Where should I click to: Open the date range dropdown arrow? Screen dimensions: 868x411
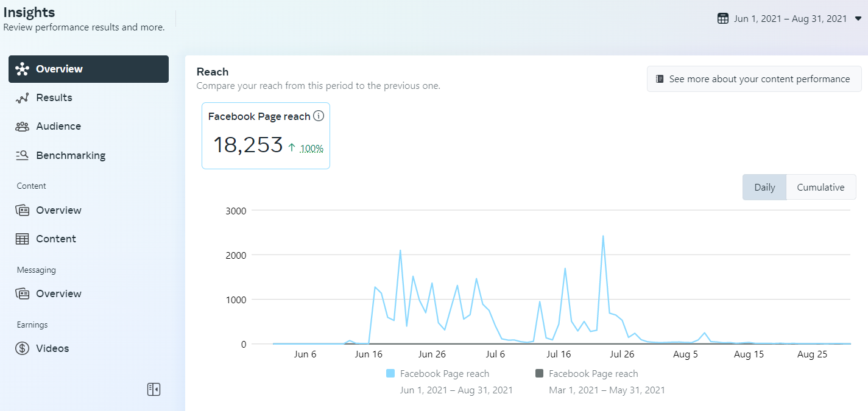(x=858, y=18)
